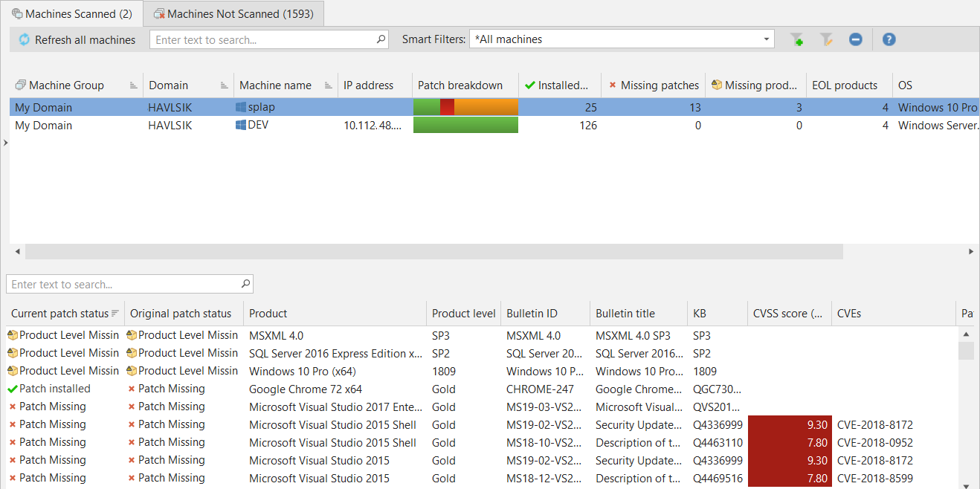Click the magnifier in the patch search box
This screenshot has height=489, width=980.
point(245,284)
